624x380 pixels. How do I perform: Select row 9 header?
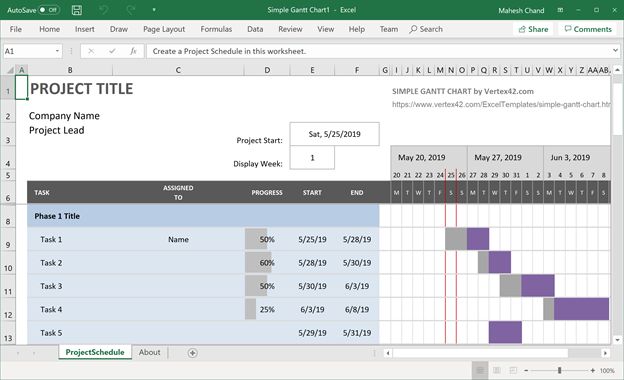tap(8, 240)
